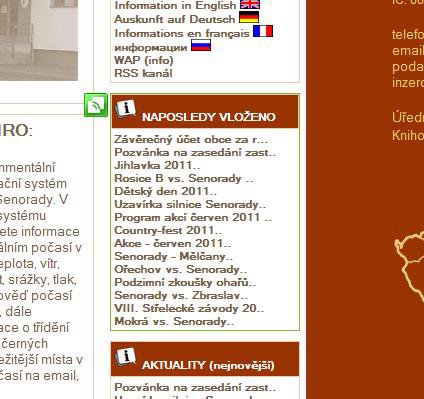Image resolution: width=424 pixels, height=399 pixels.
Task: Click the French flag icon
Action: pos(263,31)
